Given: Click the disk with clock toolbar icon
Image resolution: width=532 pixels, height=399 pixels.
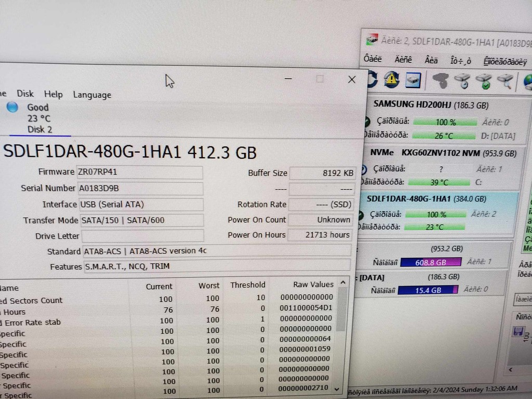Looking at the screenshot, I should [x=462, y=82].
